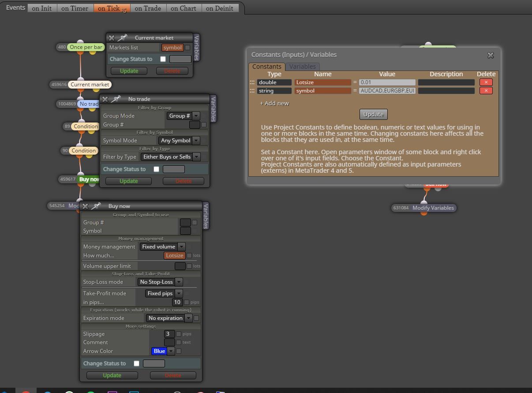Image resolution: width=532 pixels, height=393 pixels.
Task: Open Variables side tab of Buy now panel
Action: (x=206, y=215)
